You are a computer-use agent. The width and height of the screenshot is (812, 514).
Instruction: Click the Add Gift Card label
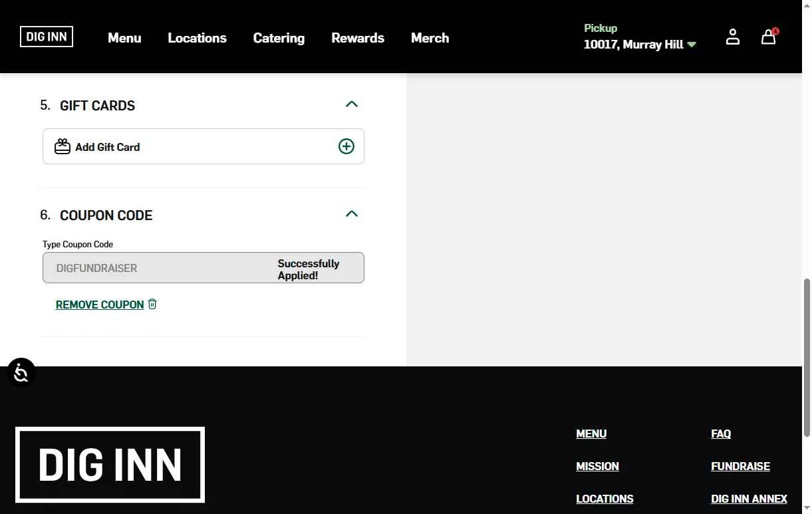pos(108,147)
